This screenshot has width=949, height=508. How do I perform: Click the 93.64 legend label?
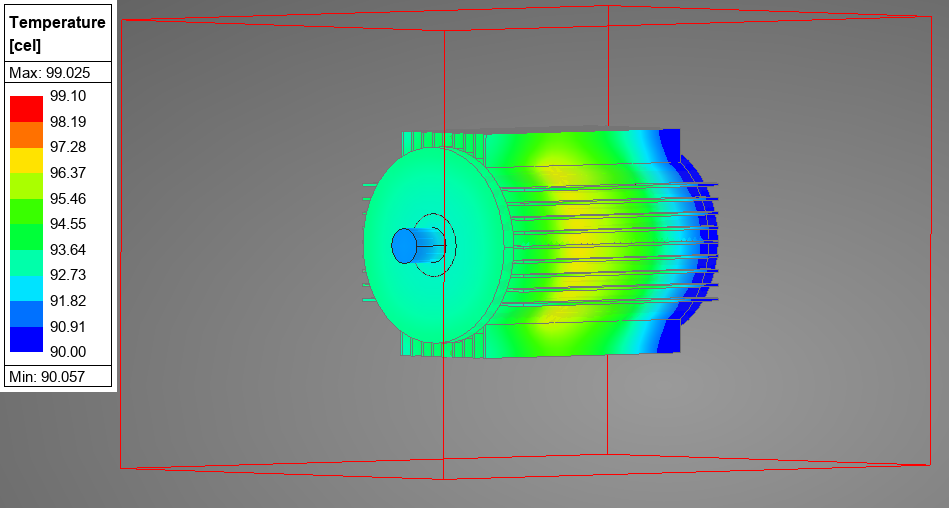point(68,249)
